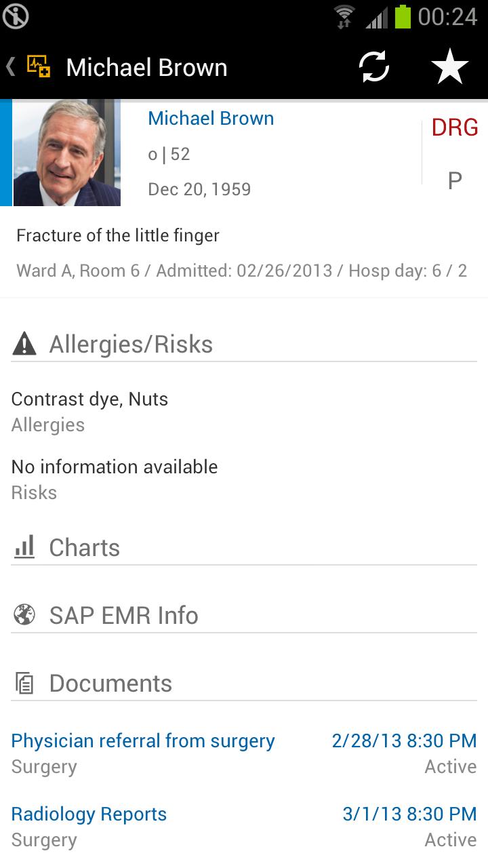This screenshot has height=868, width=488.
Task: Tap the red DRG indicator
Action: pos(455,127)
